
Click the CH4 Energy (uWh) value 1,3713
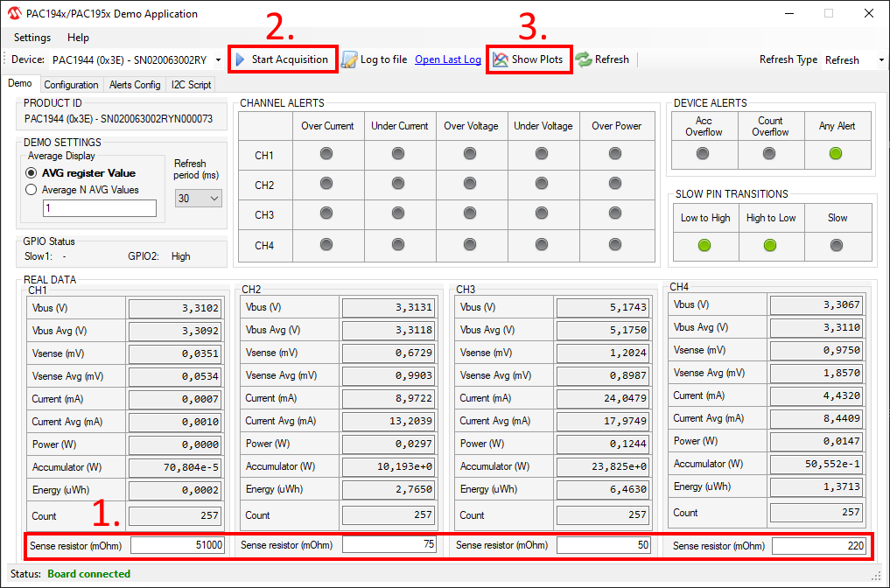click(816, 486)
